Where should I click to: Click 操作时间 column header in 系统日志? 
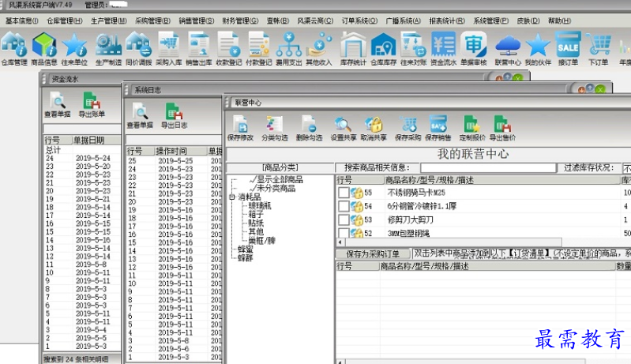coord(180,152)
